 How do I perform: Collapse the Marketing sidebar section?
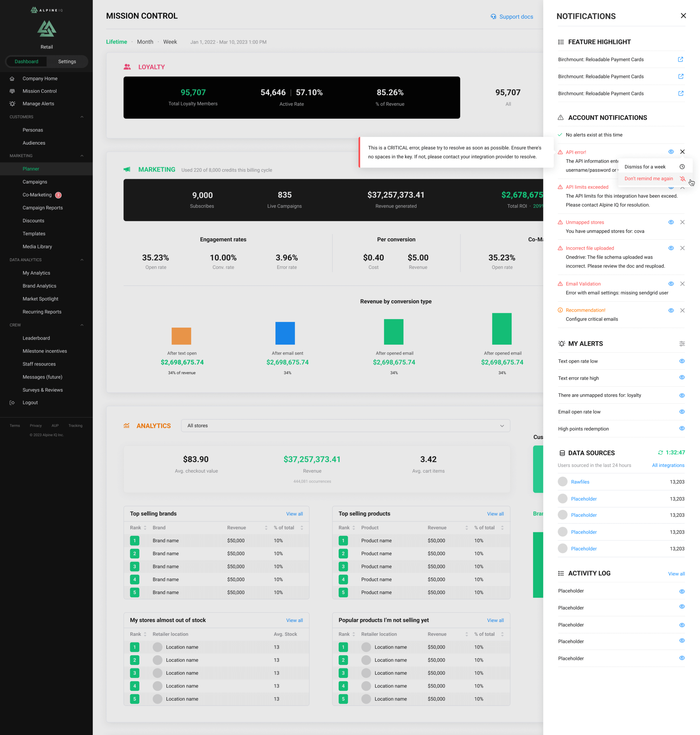(x=82, y=156)
